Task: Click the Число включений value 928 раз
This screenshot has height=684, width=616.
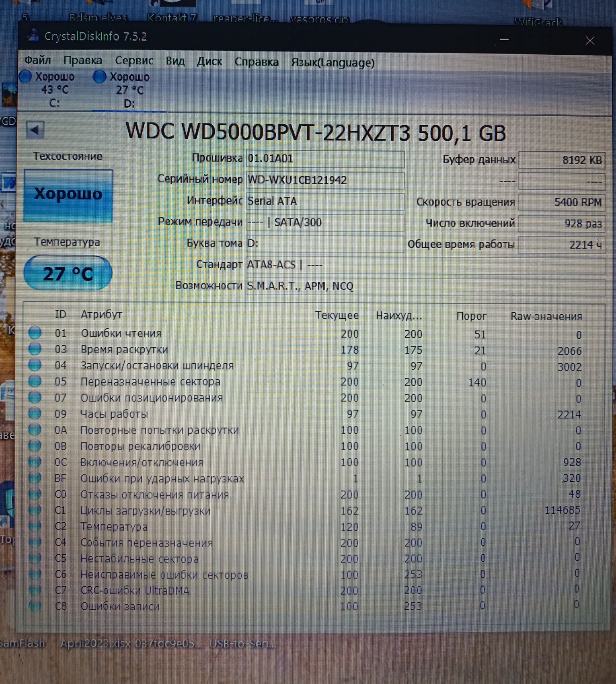Action: pyautogui.click(x=562, y=224)
